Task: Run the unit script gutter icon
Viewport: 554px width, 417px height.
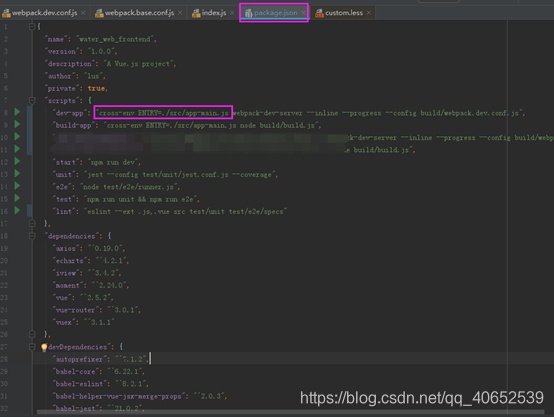Action: tap(17, 174)
